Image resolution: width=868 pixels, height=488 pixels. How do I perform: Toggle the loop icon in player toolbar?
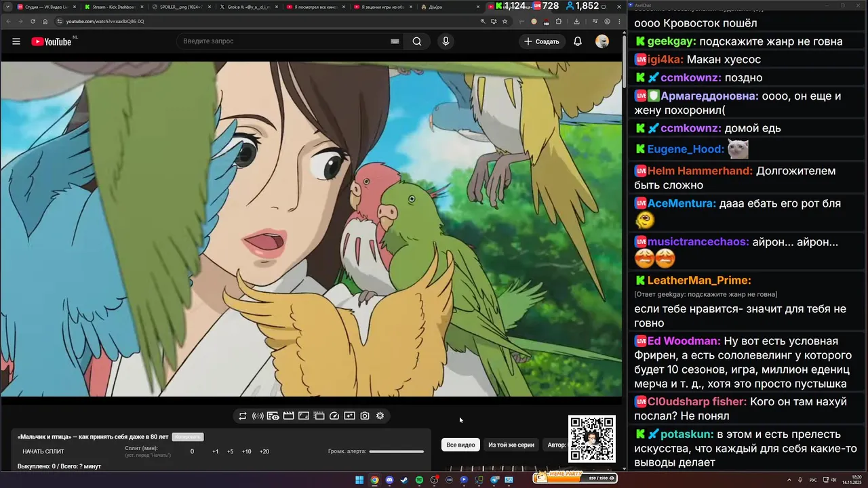click(x=243, y=416)
